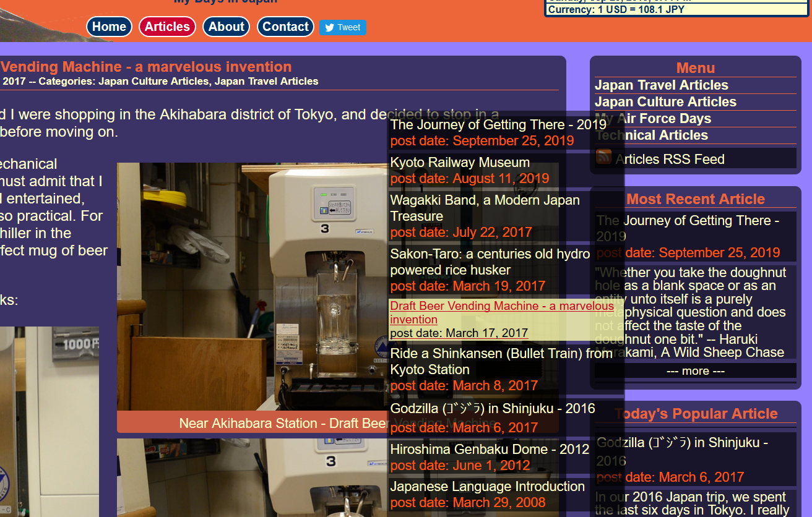Open Sakon-Taro rice husker article

tap(490, 262)
